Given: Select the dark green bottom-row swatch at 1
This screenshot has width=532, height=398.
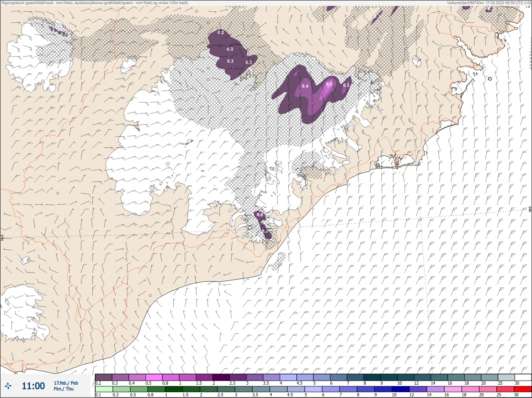Looking at the screenshot, I should [174, 389].
